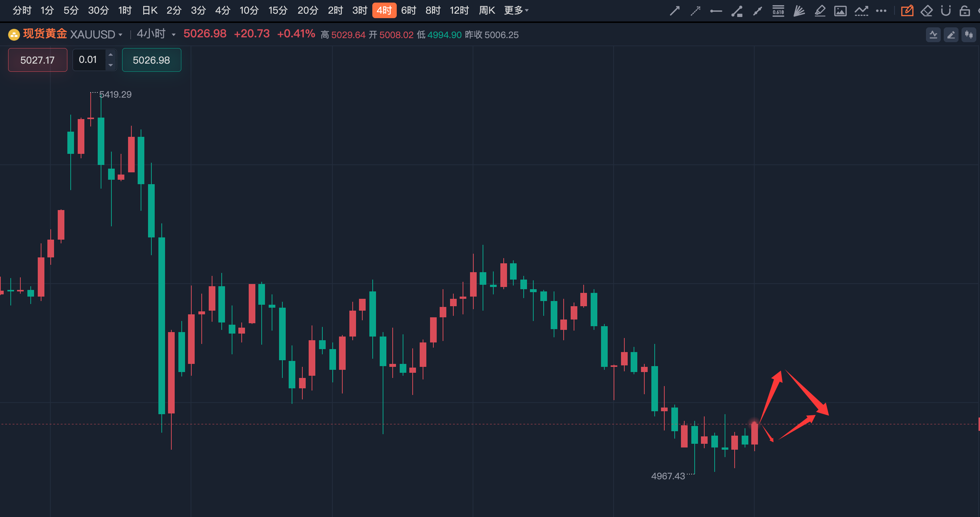Click the green 5026.98 buy price button
This screenshot has width=980, height=517.
click(151, 60)
